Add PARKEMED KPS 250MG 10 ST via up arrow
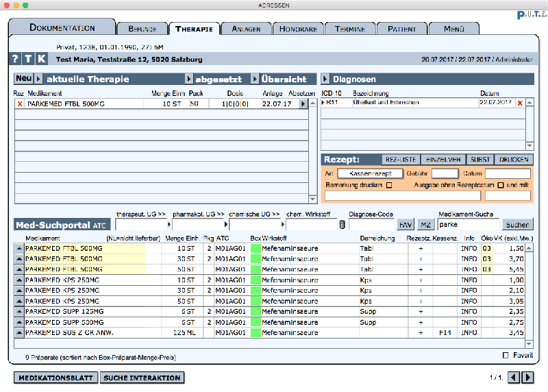 [x=19, y=280]
